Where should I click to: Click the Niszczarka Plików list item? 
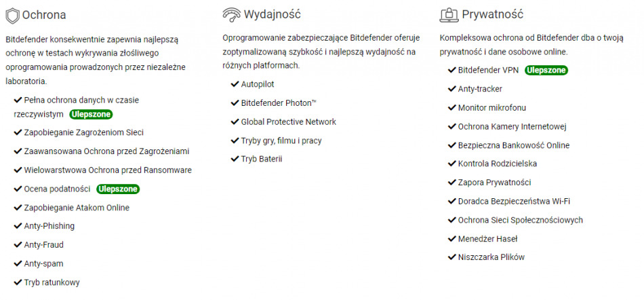[491, 257]
